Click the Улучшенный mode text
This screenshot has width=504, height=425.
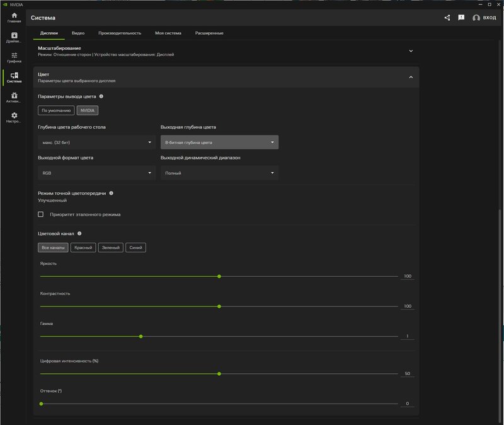tap(52, 200)
